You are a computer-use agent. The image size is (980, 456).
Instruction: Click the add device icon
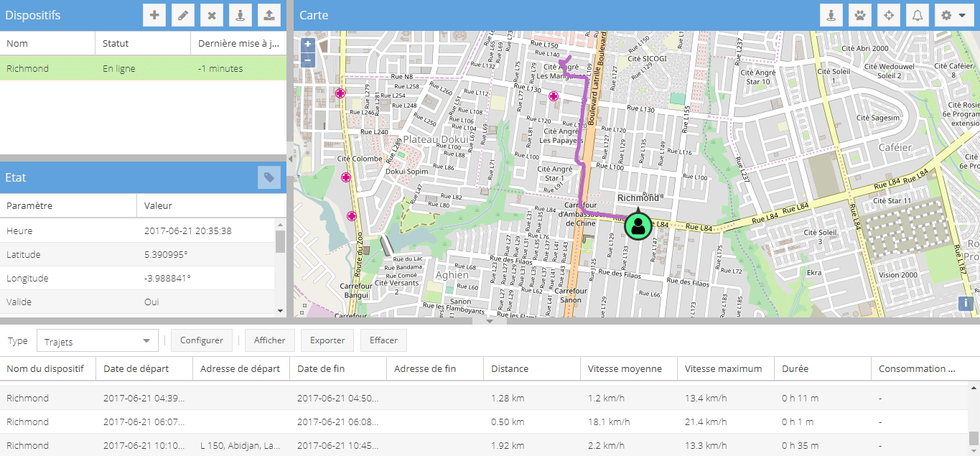click(154, 15)
